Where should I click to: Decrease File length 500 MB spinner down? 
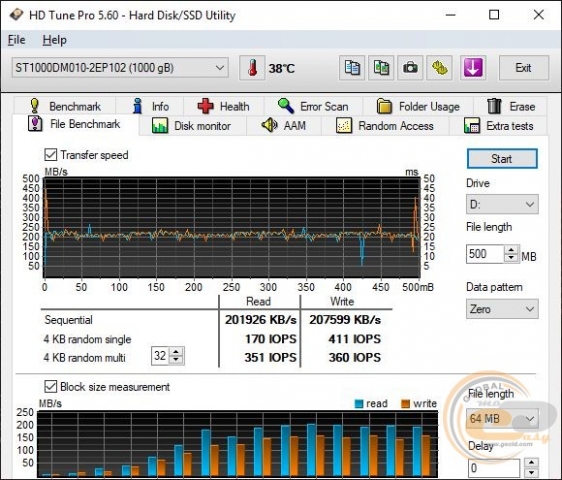(x=511, y=258)
